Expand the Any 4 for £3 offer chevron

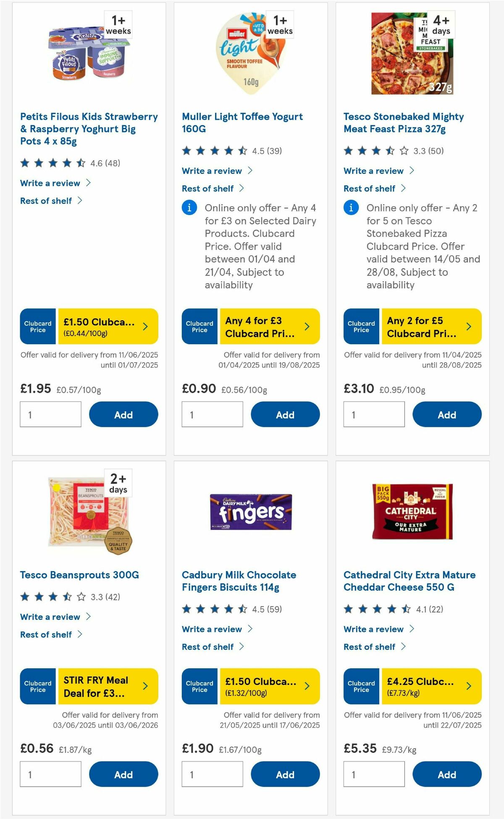306,326
